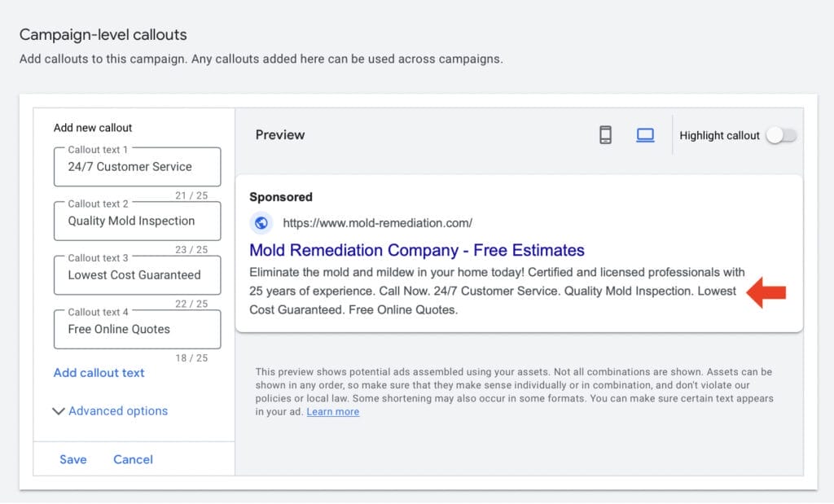
Task: Click the Mold Remediation Company ad headline
Action: (x=416, y=250)
